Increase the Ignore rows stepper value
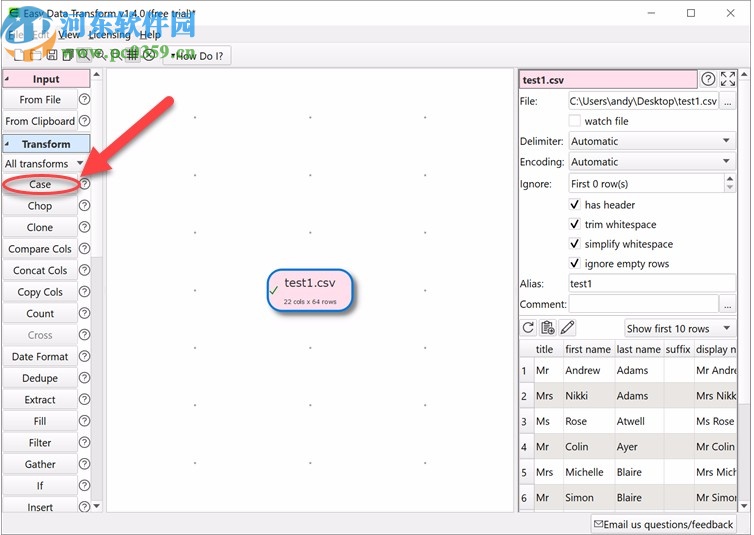Viewport: 754px width, 535px height. [730, 179]
